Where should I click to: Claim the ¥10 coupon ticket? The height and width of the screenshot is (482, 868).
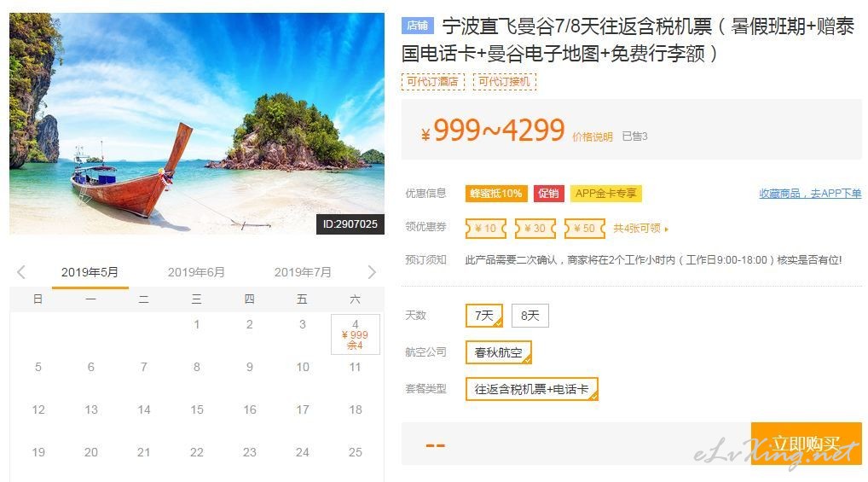[485, 229]
